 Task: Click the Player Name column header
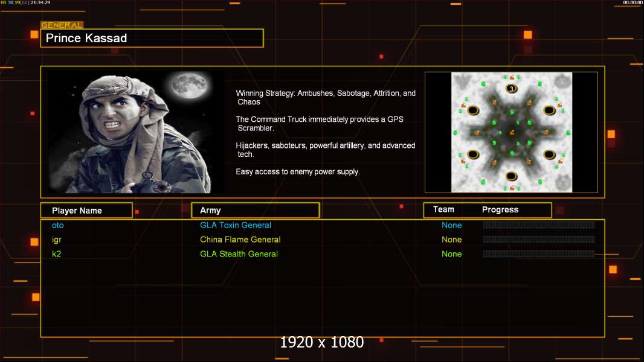tap(86, 211)
